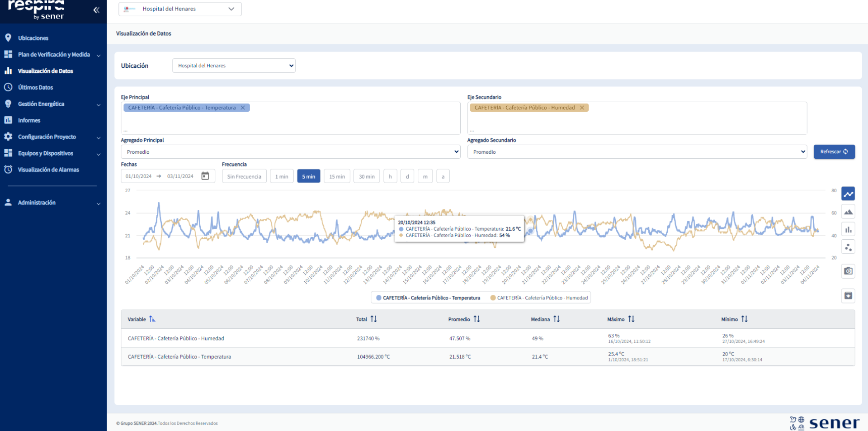Capture chart snapshot with camera icon

pos(848,271)
